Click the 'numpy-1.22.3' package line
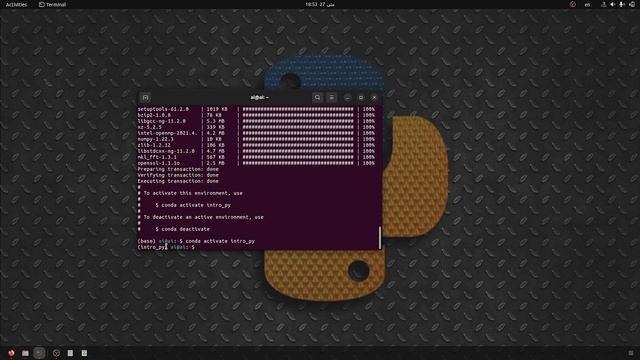The image size is (640, 360). click(x=256, y=139)
